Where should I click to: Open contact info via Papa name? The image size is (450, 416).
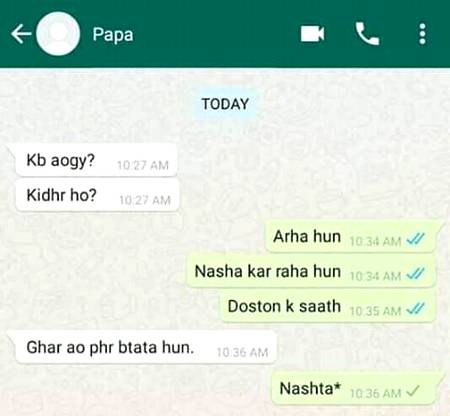pyautogui.click(x=113, y=35)
